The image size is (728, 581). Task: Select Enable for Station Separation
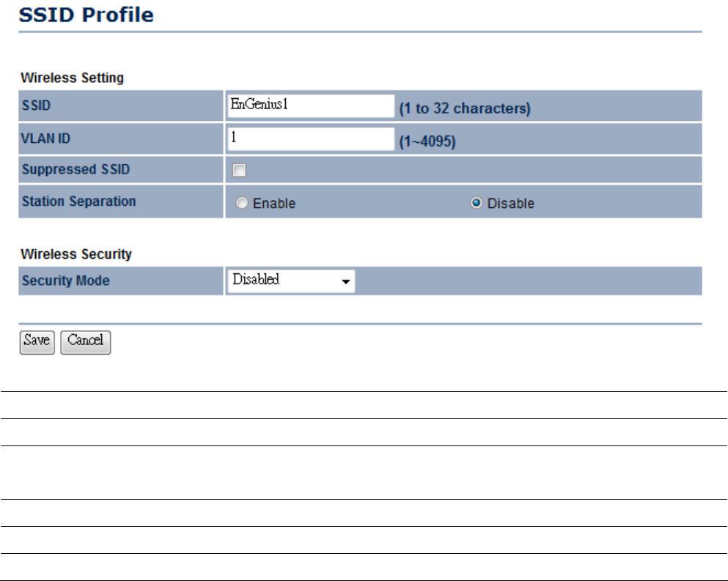pos(241,203)
